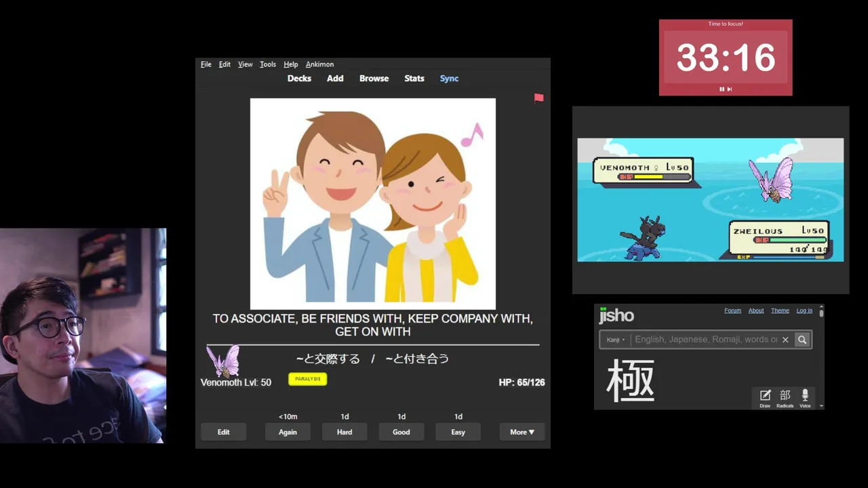Image resolution: width=868 pixels, height=488 pixels.
Task: Open the Kanji search type dropdown
Action: 616,340
